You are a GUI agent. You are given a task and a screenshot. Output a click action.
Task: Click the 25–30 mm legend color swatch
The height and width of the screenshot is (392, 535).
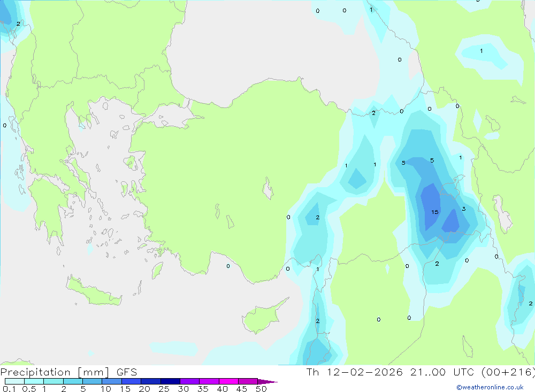[170, 381]
